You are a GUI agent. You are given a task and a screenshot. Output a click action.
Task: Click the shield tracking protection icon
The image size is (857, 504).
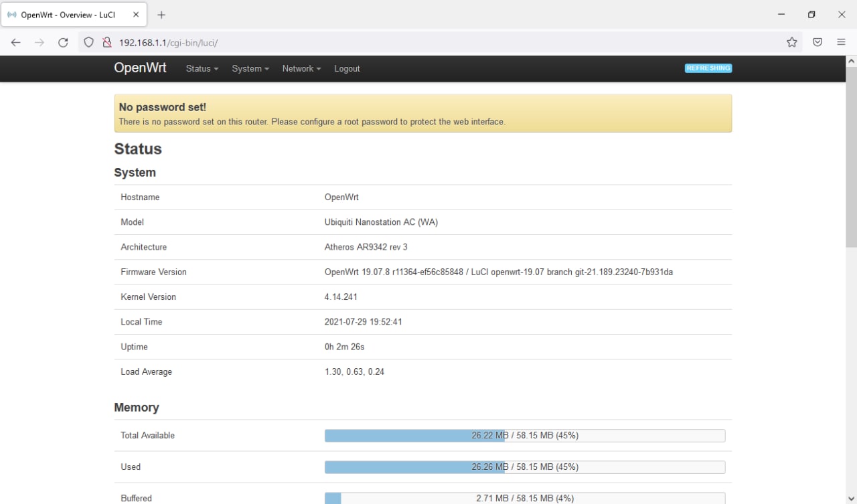(88, 42)
